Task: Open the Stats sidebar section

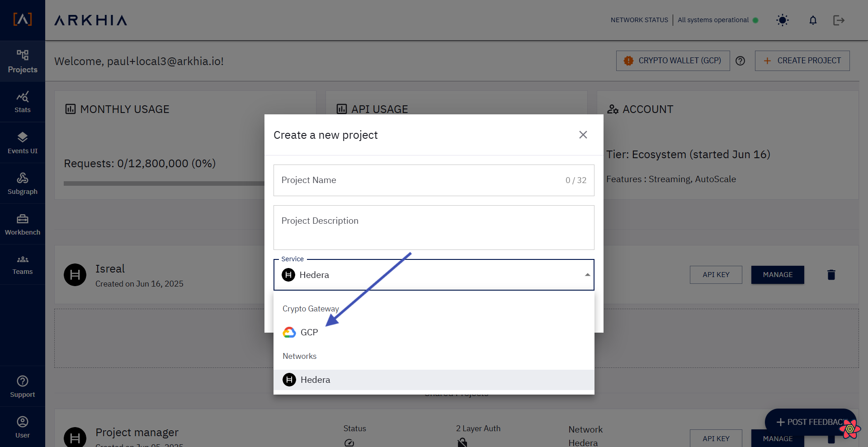Action: [23, 102]
